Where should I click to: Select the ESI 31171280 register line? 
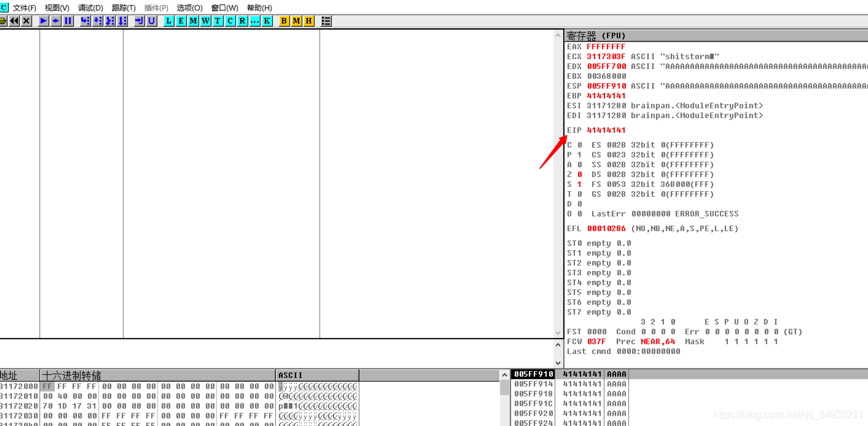click(665, 106)
